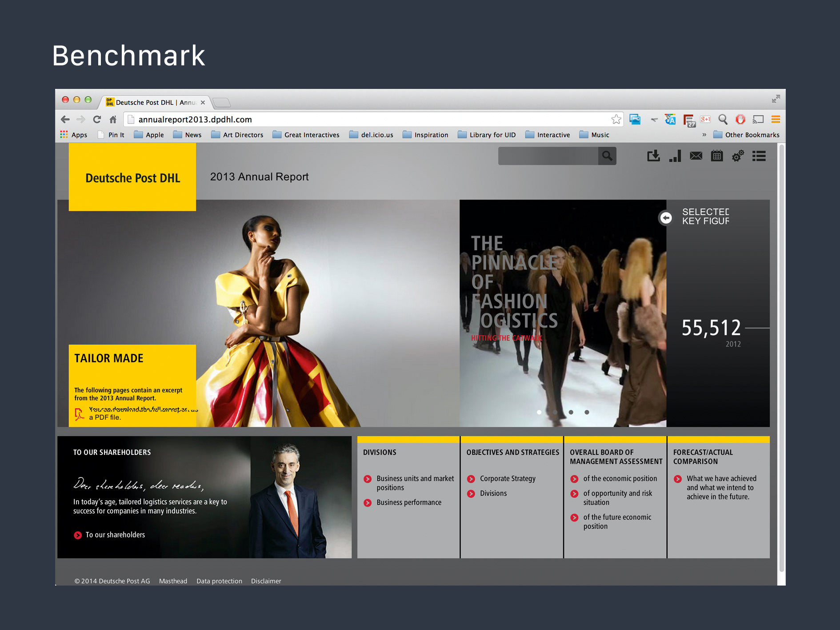Submit search with the magnifier button
Viewport: 840px width, 630px height.
click(x=607, y=156)
